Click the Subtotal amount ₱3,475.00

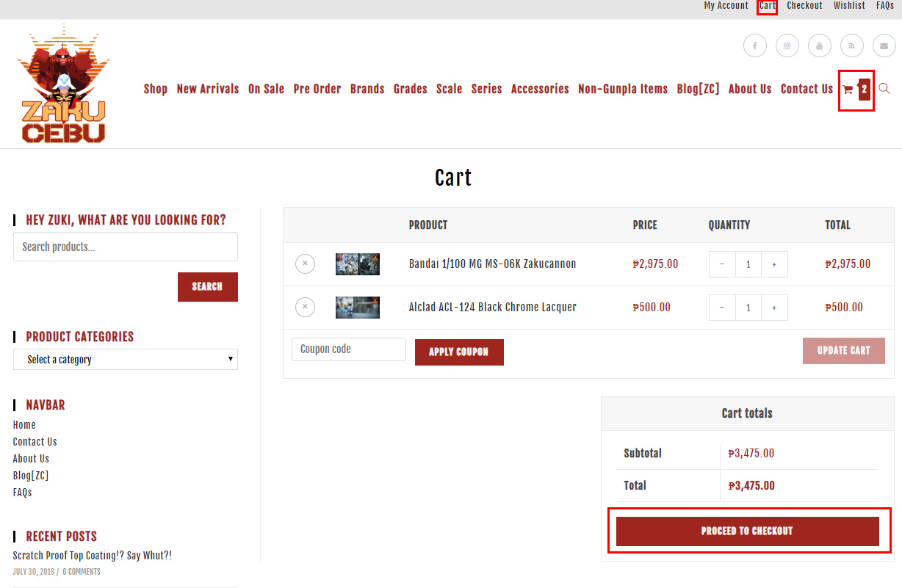click(x=751, y=453)
